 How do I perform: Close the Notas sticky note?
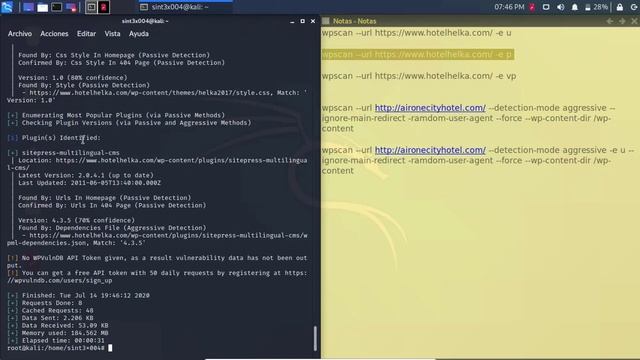[634, 21]
